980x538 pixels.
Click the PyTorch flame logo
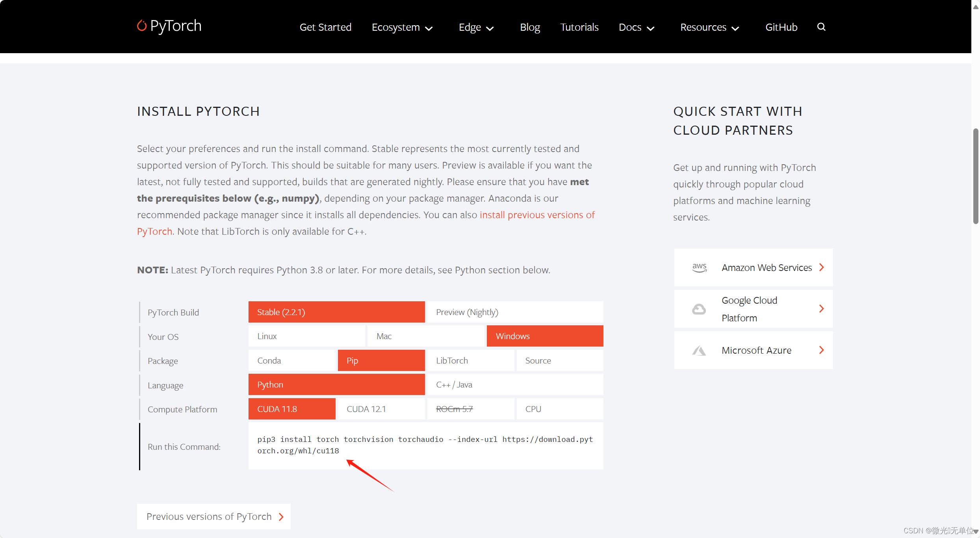[142, 26]
